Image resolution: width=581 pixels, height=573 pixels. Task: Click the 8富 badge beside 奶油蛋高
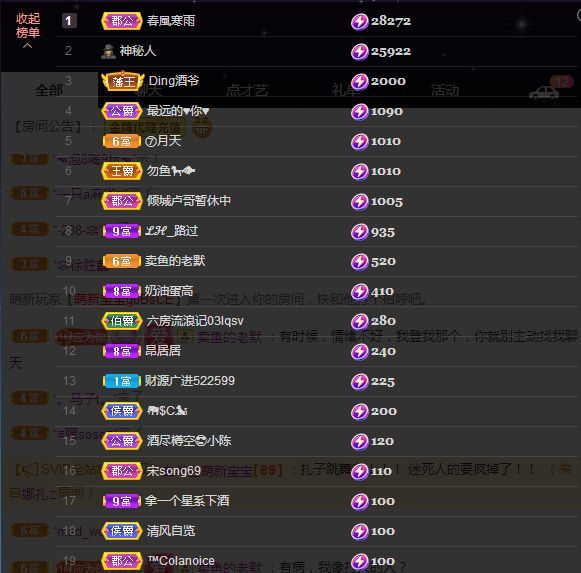tap(122, 291)
